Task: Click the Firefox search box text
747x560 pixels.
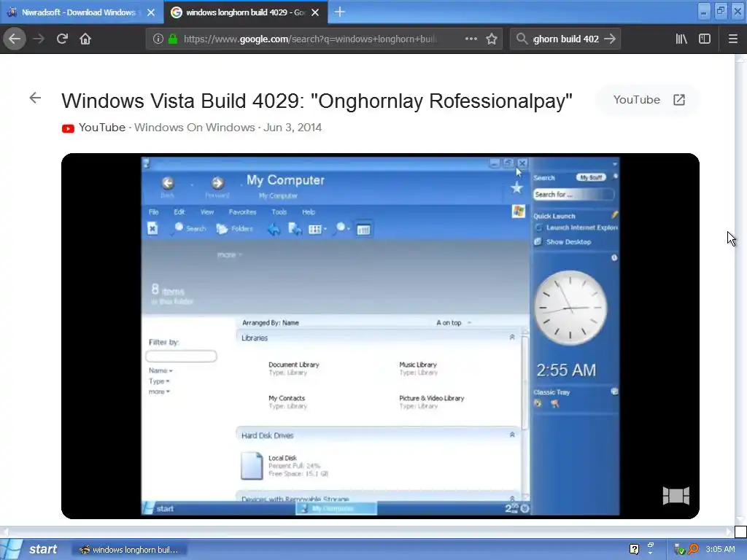Action: pos(565,39)
